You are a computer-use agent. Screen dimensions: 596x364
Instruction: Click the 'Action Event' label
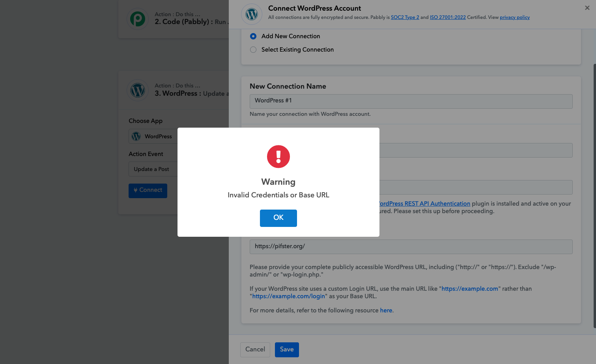click(x=146, y=154)
